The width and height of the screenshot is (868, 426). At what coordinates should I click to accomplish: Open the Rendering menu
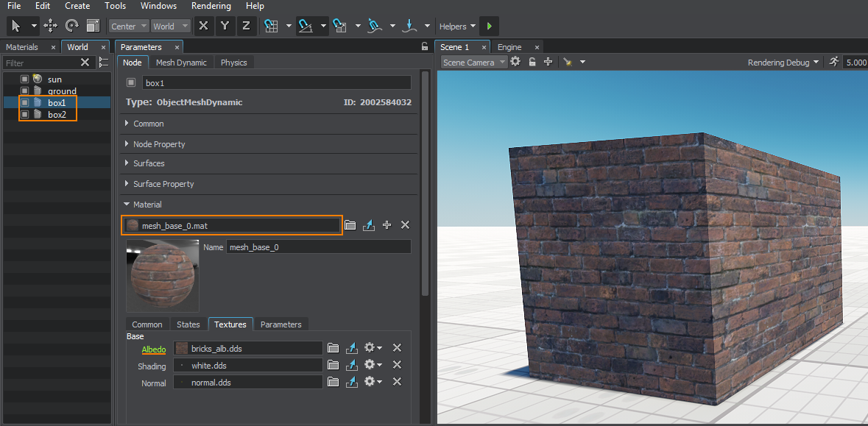pyautogui.click(x=211, y=6)
